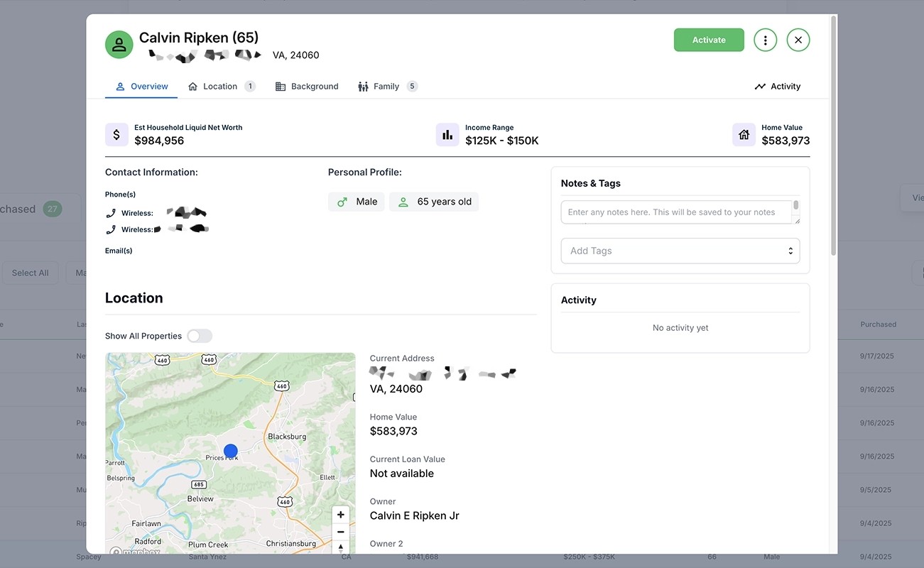This screenshot has width=924, height=568.
Task: Click the Mapbox logo on the map
Action: [x=135, y=550]
